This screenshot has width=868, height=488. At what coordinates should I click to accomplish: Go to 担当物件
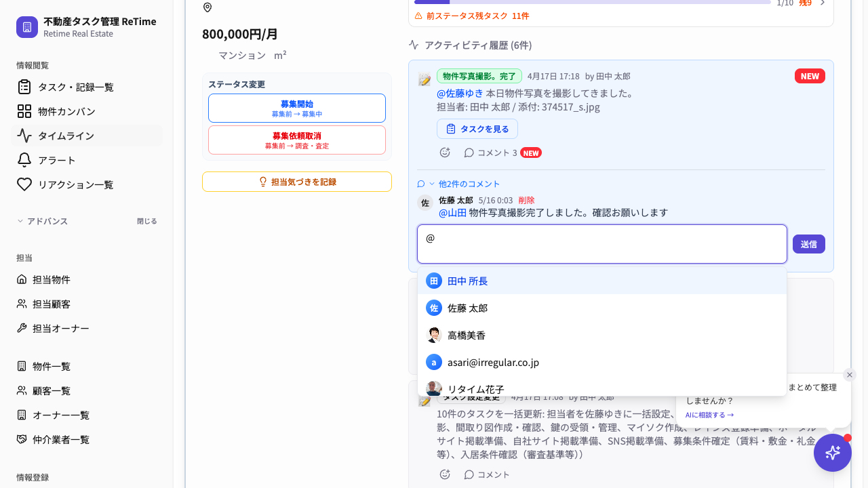[x=87, y=279]
